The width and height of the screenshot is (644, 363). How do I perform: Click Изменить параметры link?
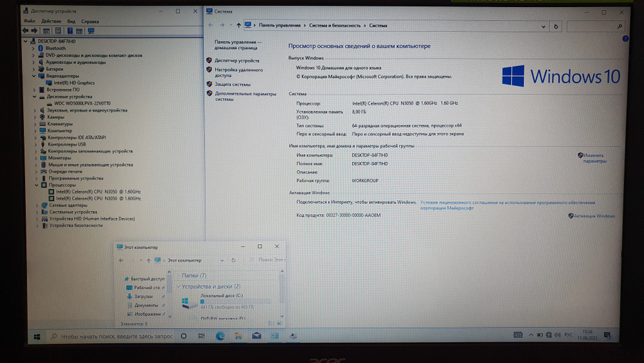(594, 158)
